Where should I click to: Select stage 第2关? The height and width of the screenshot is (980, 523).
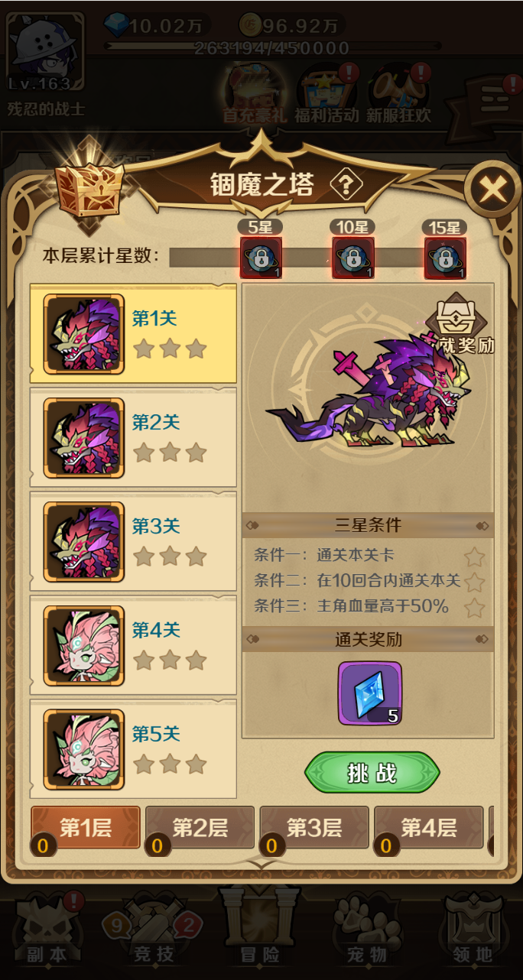pos(133,437)
